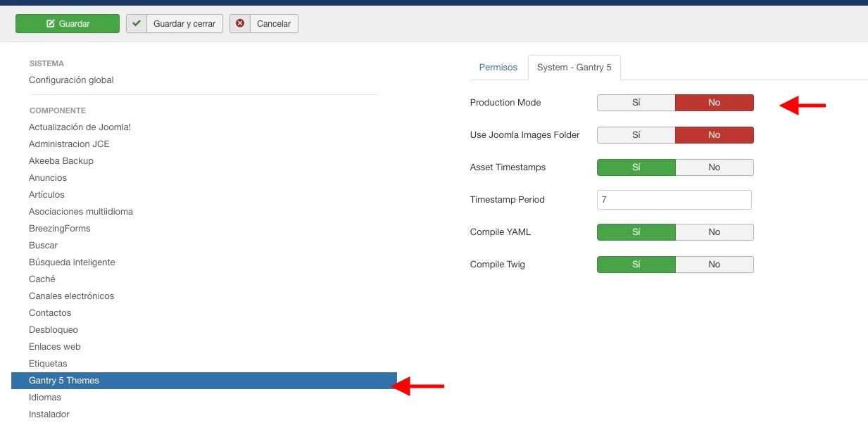Click the red cancel icon in Cancelar

[240, 23]
